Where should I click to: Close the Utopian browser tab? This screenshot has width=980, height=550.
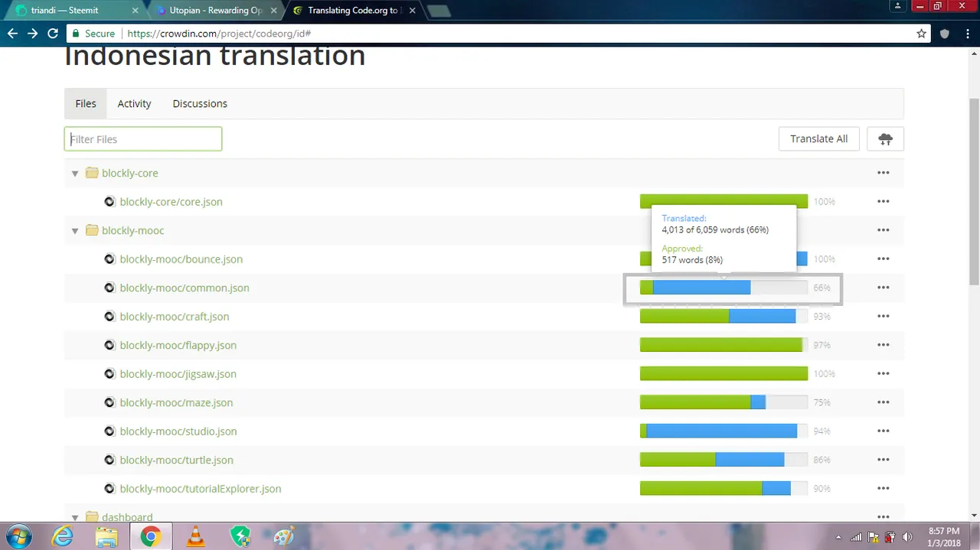(x=273, y=11)
